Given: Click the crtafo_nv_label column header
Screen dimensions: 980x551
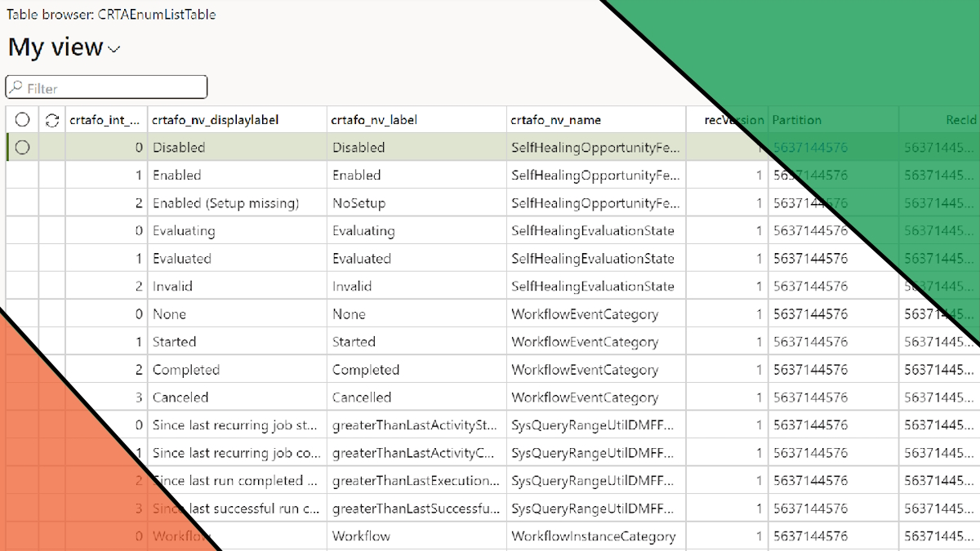Looking at the screenshot, I should (416, 120).
